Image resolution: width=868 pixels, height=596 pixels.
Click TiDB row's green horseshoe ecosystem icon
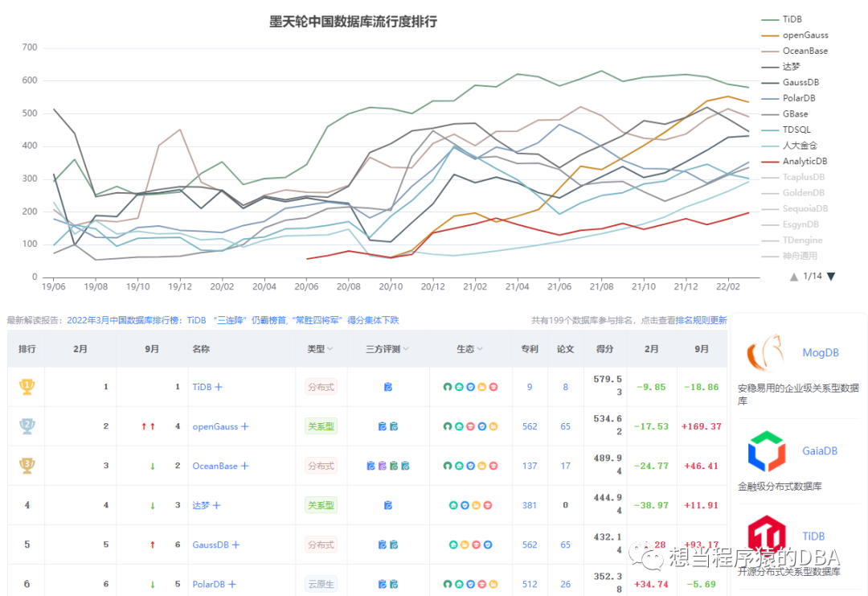click(x=448, y=387)
